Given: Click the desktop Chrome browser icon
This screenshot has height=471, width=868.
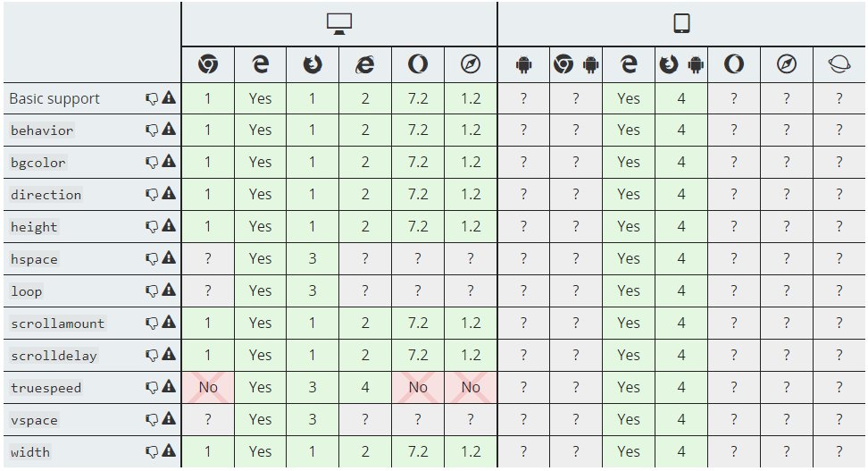Looking at the screenshot, I should click(x=208, y=64).
